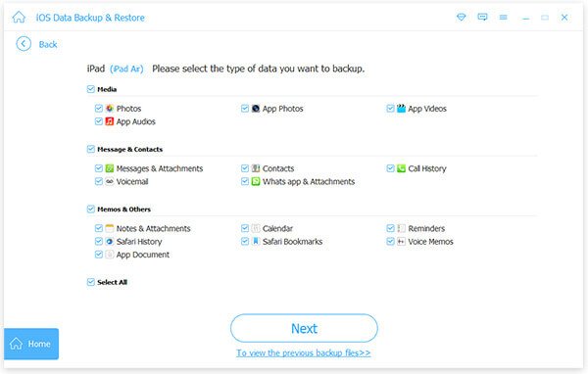Click the diamond premium icon

(x=462, y=18)
